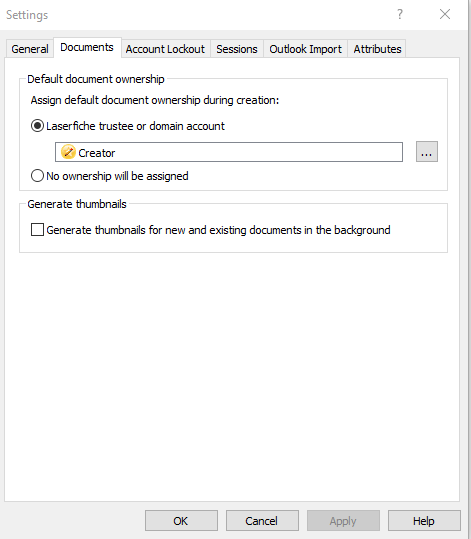This screenshot has height=539, width=471.
Task: Confirm settings with OK button
Action: [x=181, y=520]
